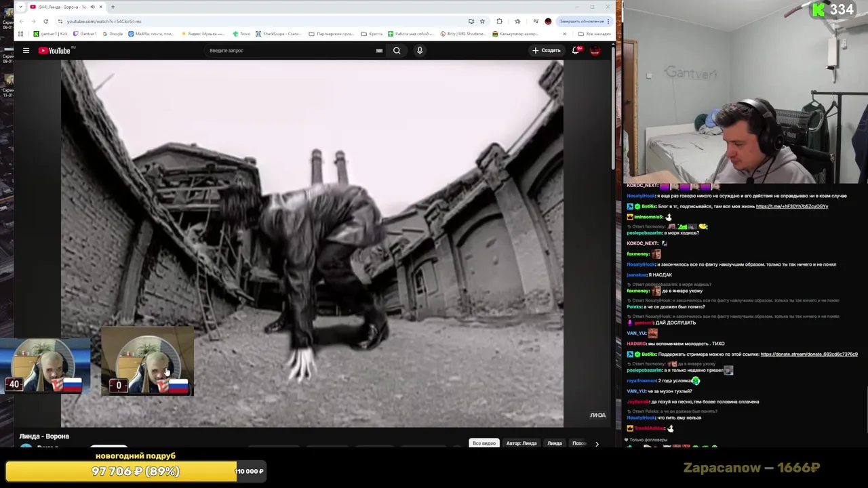Click the VAN_YU че за музон message
Image resolution: width=868 pixels, height=488 pixels.
coord(659,391)
